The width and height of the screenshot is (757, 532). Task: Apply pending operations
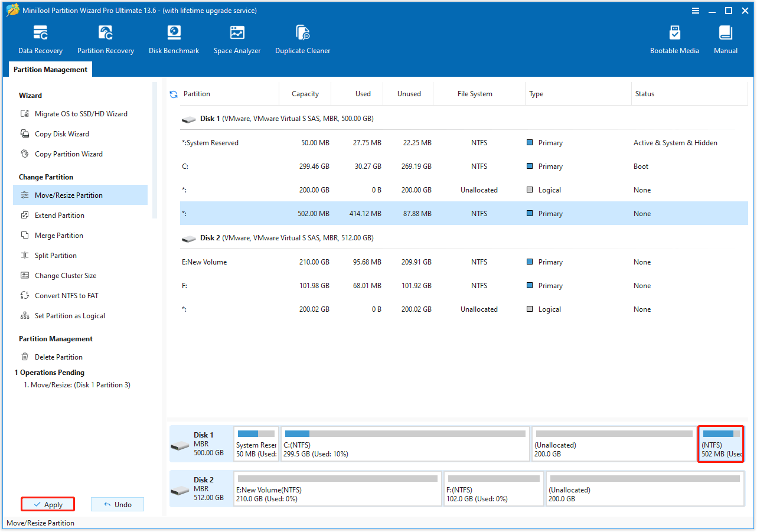(x=48, y=504)
